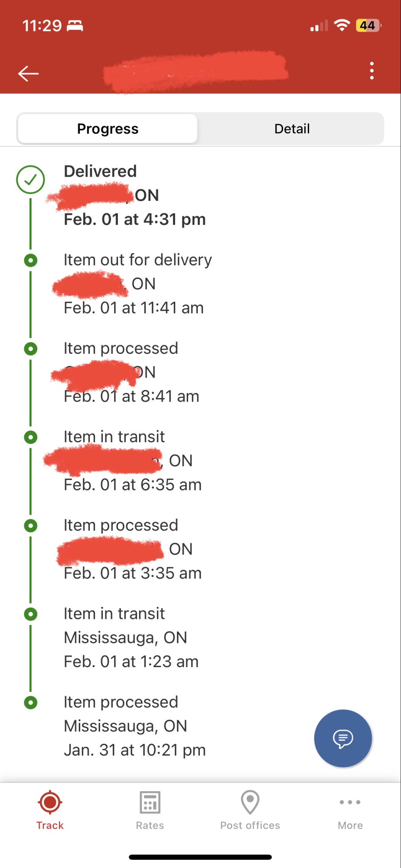The width and height of the screenshot is (401, 868).
Task: Open the Rates calculator icon
Action: tap(150, 802)
